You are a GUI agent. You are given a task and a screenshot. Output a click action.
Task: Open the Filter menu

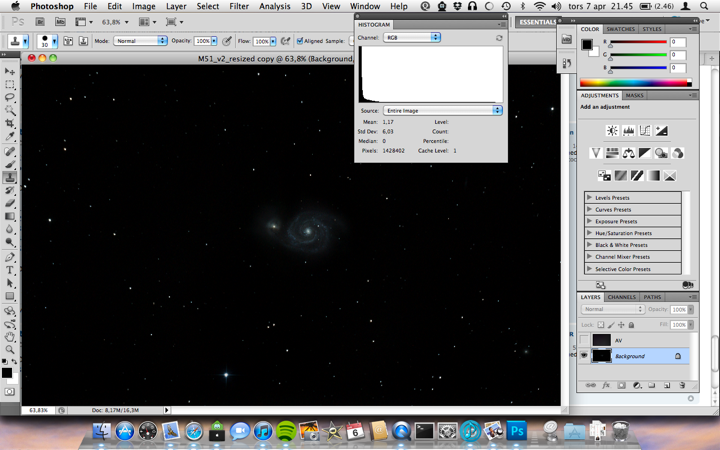coord(239,6)
